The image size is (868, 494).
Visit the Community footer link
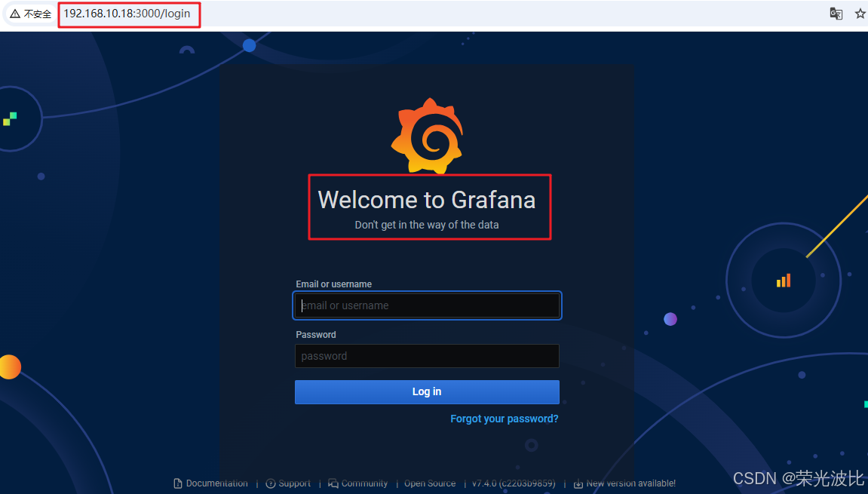(364, 483)
